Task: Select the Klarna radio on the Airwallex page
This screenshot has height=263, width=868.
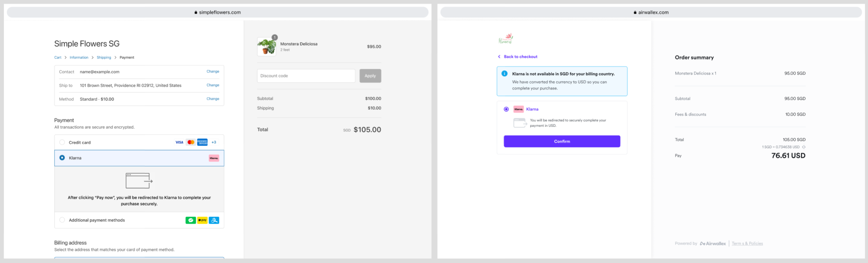Action: [x=506, y=109]
